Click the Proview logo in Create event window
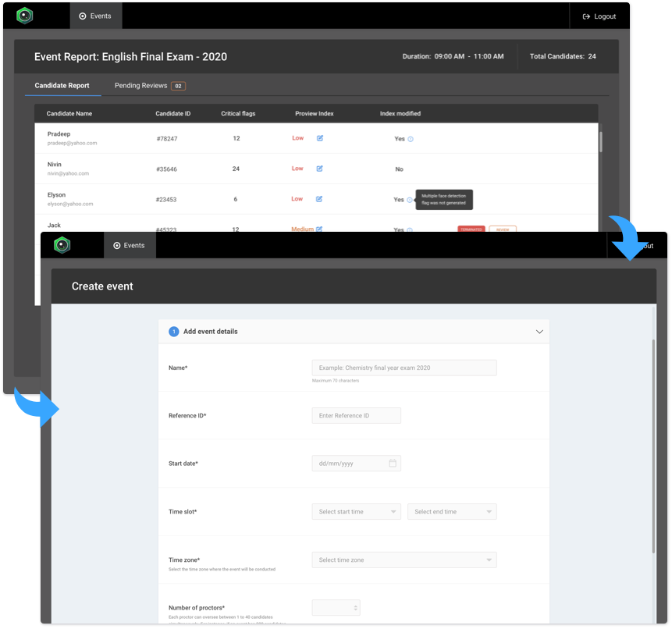The height and width of the screenshot is (629, 672). point(62,245)
